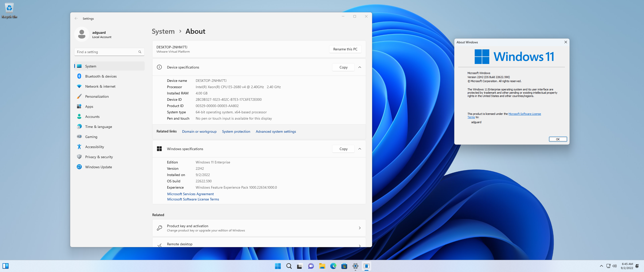Click the taskbar clock and date
The image size is (644, 272).
coord(627,266)
